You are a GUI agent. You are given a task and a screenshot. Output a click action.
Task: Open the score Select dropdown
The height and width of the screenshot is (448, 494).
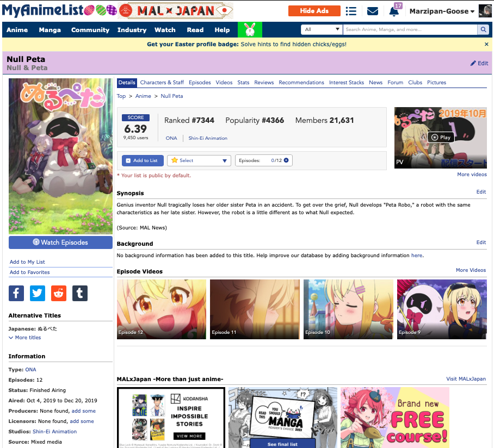[x=199, y=160]
